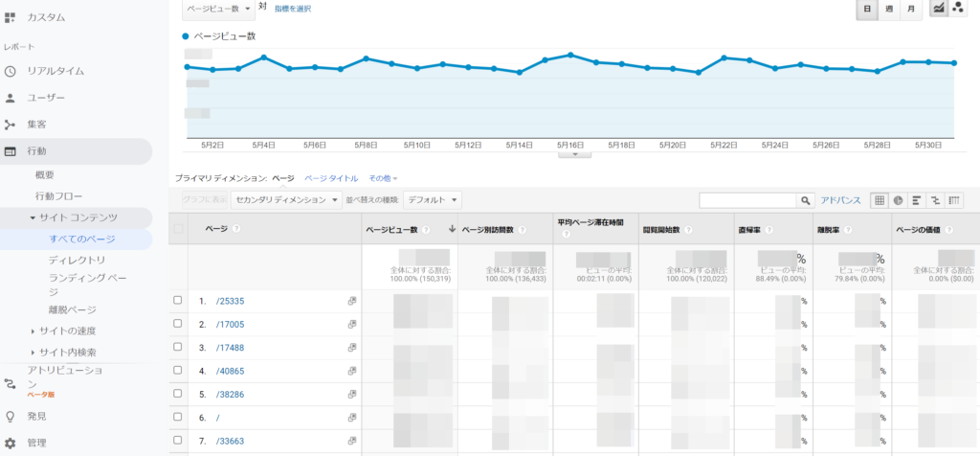Open the /25335 page link
Image resolution: width=980 pixels, height=456 pixels.
pyautogui.click(x=230, y=301)
